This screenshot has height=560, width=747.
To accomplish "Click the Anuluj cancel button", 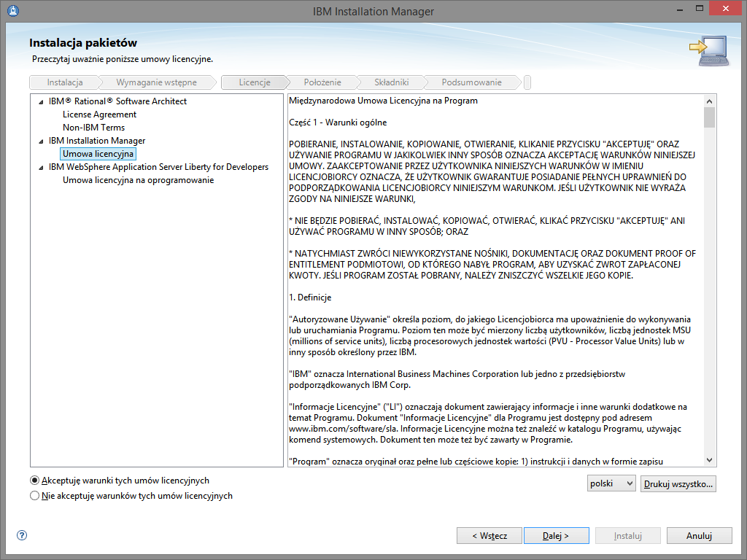I will (700, 536).
